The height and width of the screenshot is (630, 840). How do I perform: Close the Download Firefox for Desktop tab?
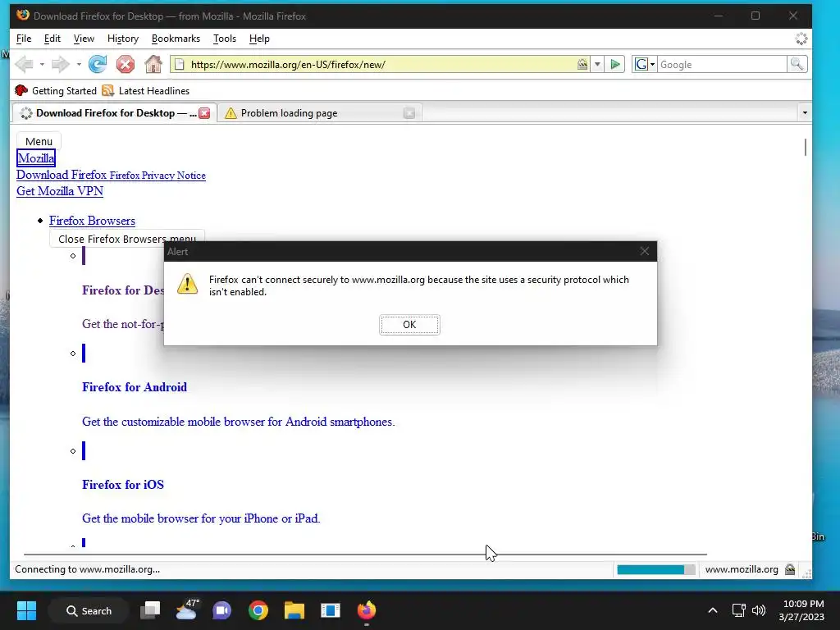click(204, 113)
